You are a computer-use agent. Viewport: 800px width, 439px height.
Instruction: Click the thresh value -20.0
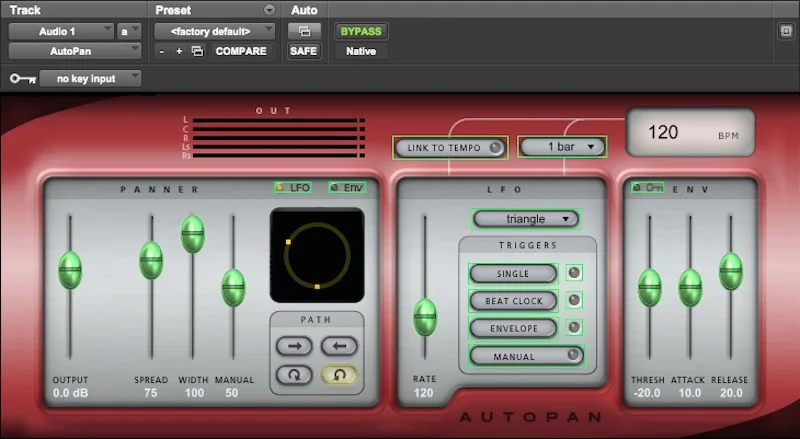tap(647, 393)
